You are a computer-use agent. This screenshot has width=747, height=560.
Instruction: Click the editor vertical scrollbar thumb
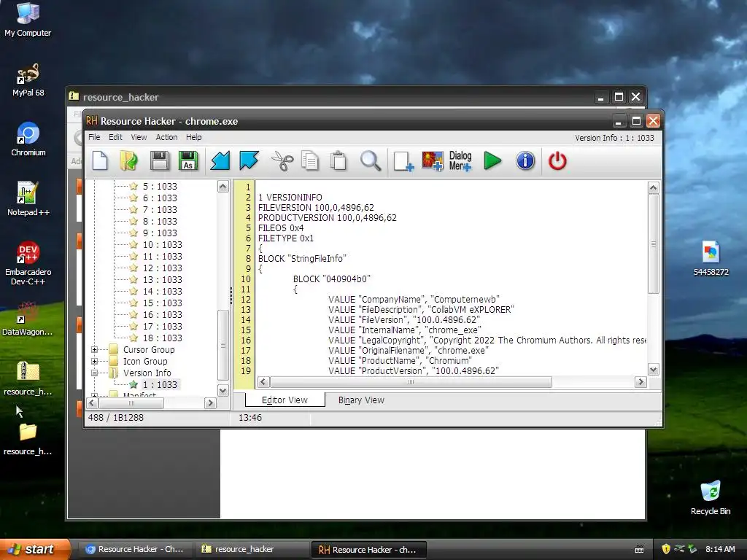(654, 244)
